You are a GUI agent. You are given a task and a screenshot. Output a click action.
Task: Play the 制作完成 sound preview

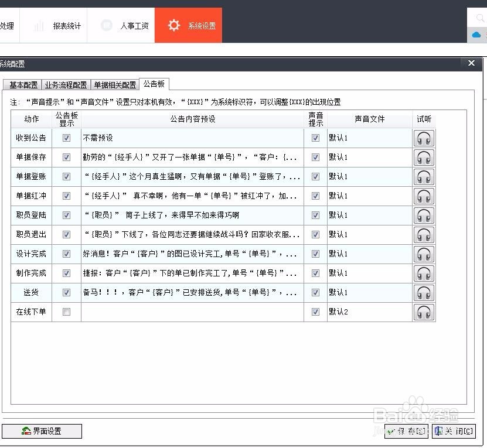(424, 273)
